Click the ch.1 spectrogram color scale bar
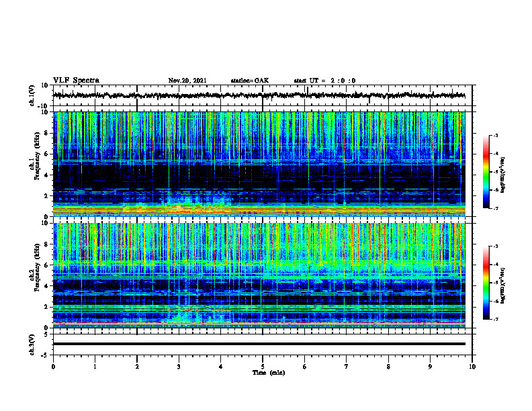Image resolution: width=532 pixels, height=411 pixels. pos(486,172)
